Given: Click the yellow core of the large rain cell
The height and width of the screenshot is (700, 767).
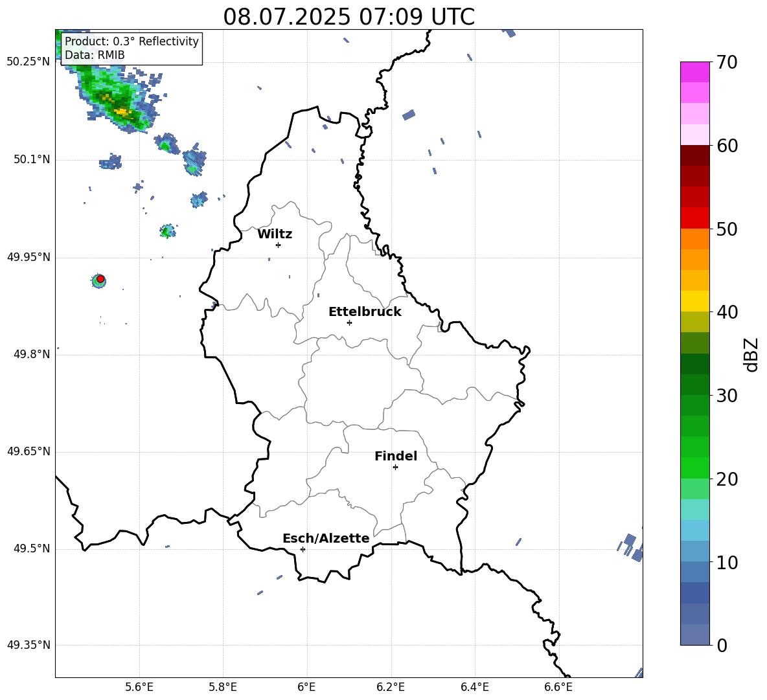Looking at the screenshot, I should click(x=122, y=113).
